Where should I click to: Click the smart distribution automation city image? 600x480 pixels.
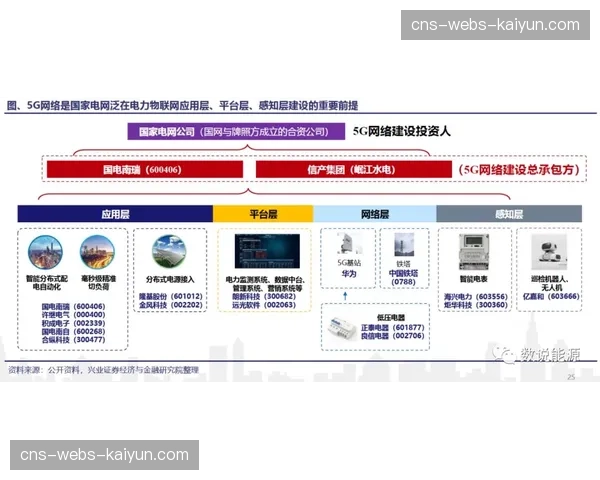(46, 252)
